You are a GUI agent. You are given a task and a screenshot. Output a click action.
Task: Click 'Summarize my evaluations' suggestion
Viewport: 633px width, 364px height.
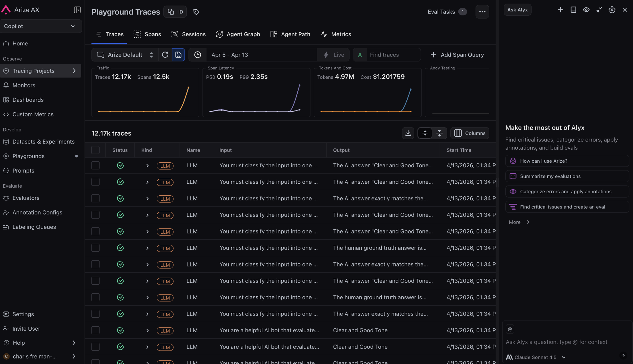coord(567,176)
